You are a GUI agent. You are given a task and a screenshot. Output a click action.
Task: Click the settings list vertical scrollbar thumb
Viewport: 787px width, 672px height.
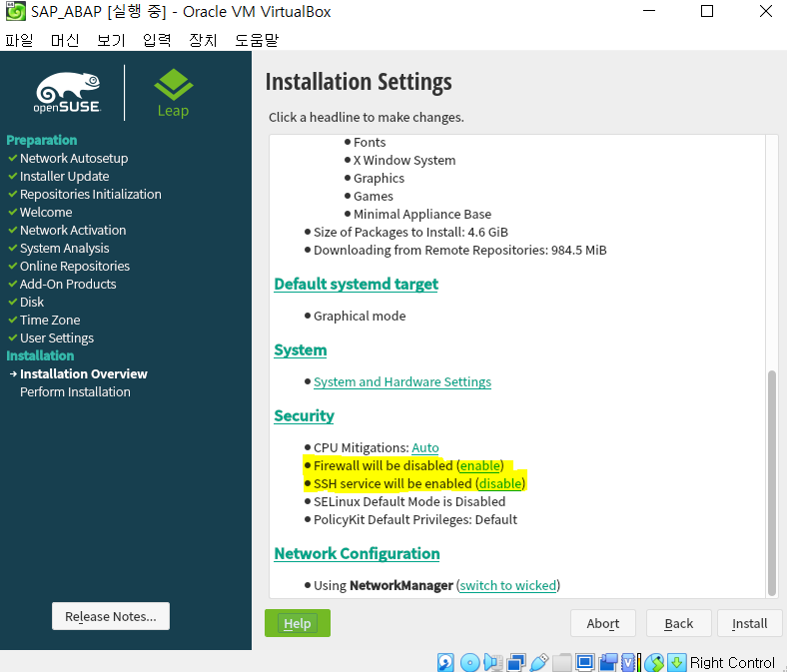(x=772, y=482)
